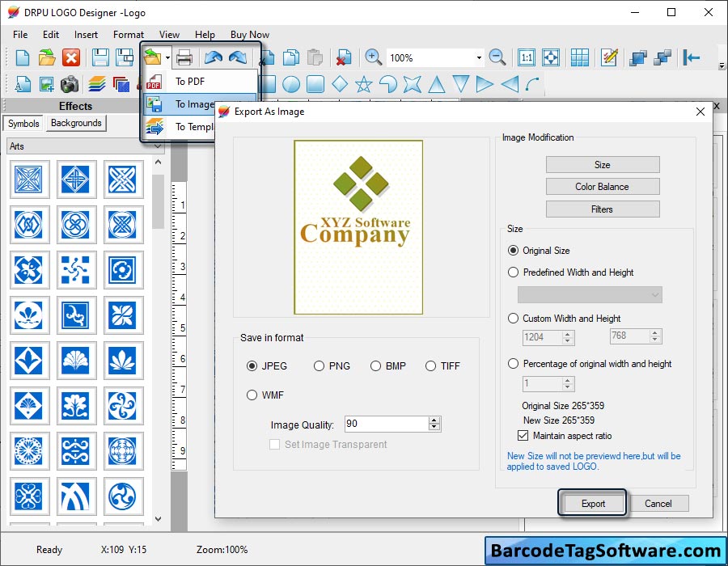This screenshot has height=566, width=728.
Task: Select the upward triangle shape tool
Action: tap(436, 84)
